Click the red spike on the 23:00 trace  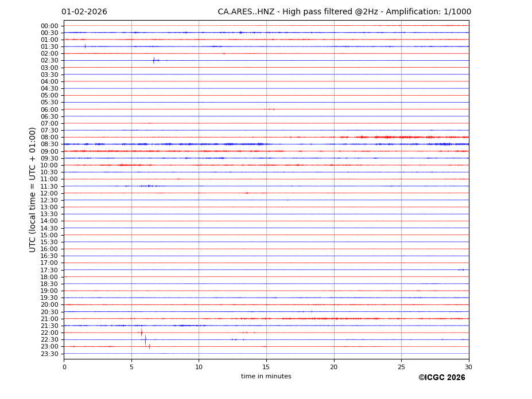click(149, 346)
